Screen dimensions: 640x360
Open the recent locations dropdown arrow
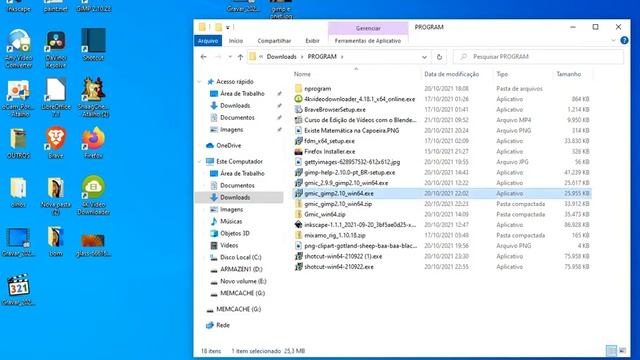pyautogui.click(x=230, y=57)
